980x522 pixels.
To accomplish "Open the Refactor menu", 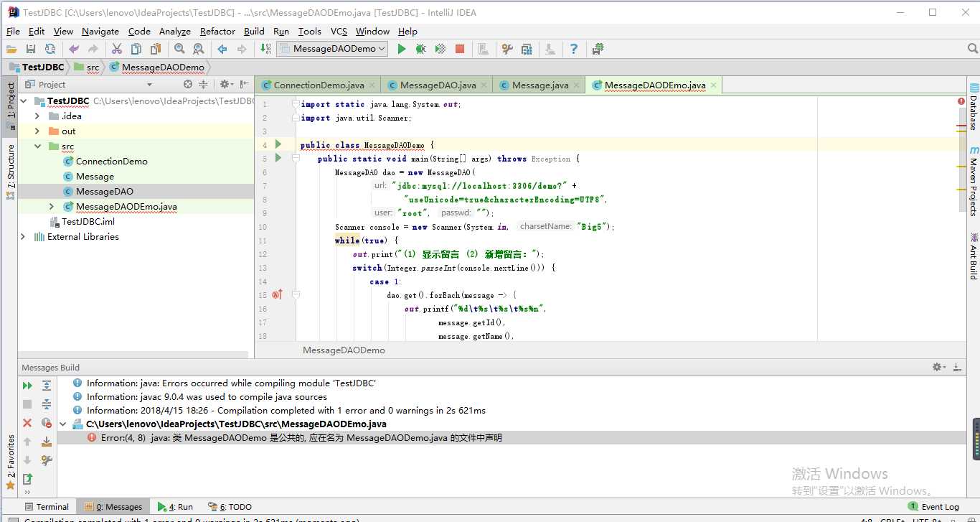I will (217, 31).
